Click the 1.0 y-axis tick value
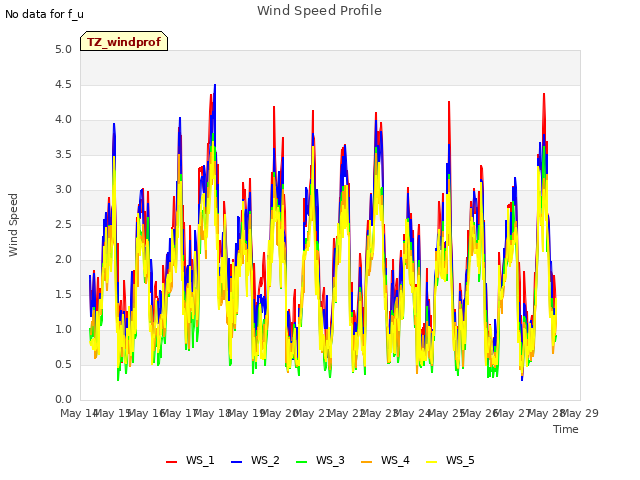Screen dimensions: 640x480 tap(63, 330)
